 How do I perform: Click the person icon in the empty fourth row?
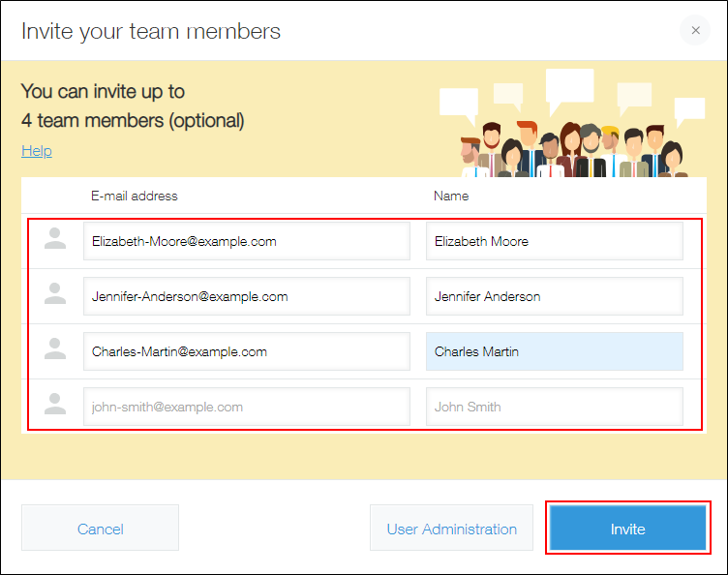tap(56, 406)
